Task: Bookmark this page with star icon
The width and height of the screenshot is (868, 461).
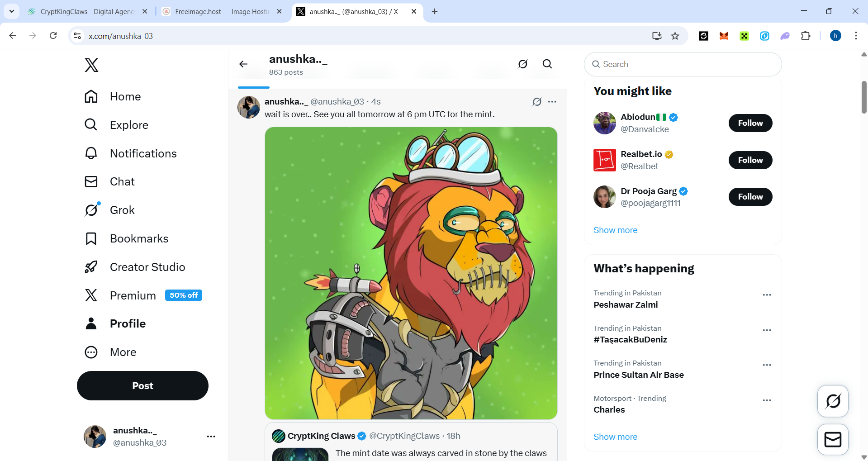Action: [675, 36]
